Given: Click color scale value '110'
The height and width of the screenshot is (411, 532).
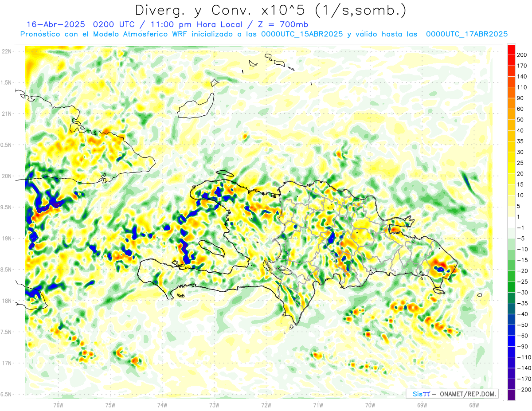Looking at the screenshot, I should pyautogui.click(x=522, y=87).
